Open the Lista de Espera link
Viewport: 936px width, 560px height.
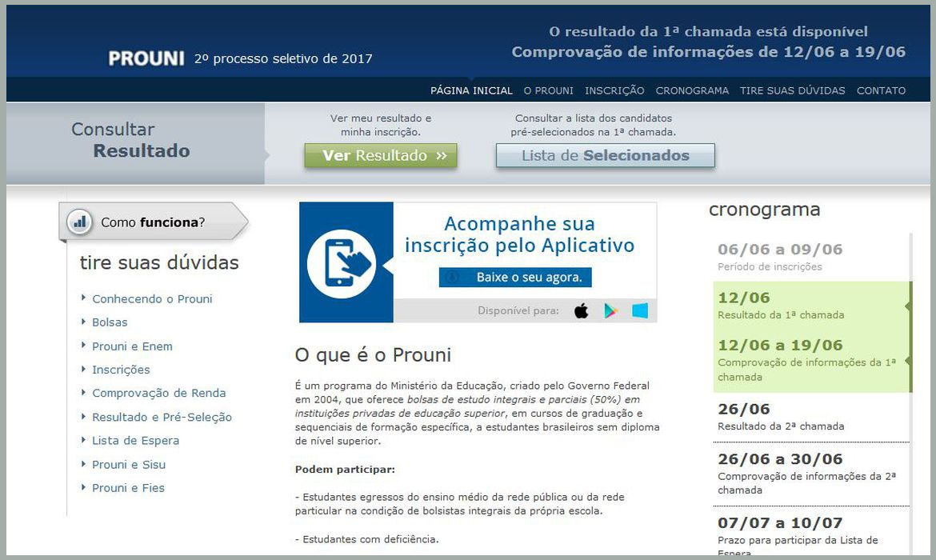click(x=135, y=441)
